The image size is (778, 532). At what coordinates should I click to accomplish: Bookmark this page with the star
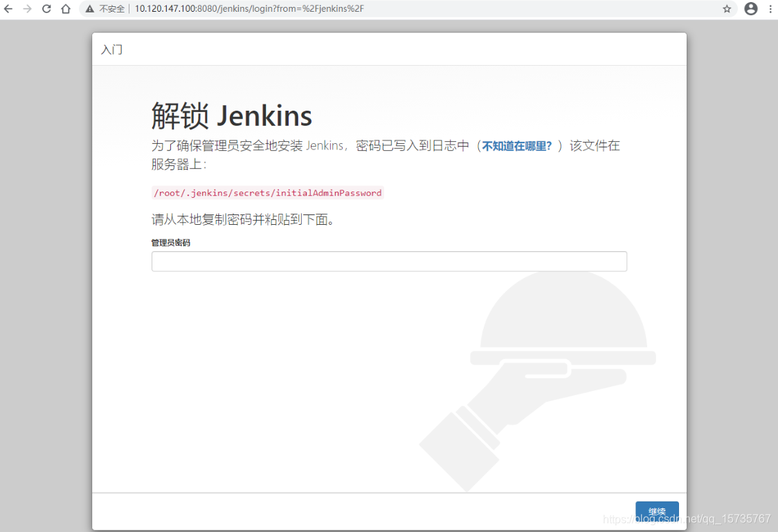[727, 9]
